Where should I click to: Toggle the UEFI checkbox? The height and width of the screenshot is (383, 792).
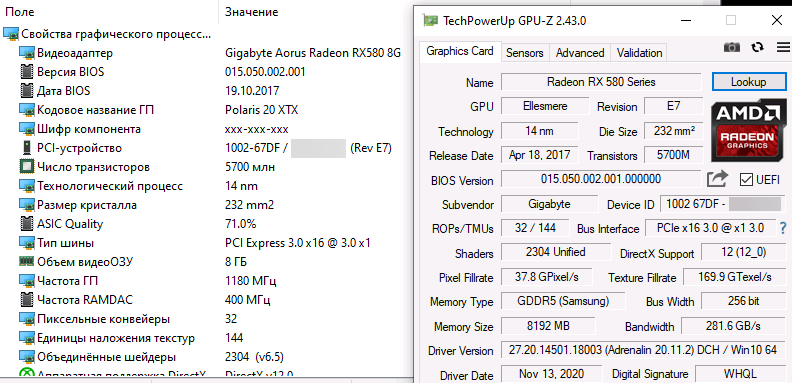point(746,179)
